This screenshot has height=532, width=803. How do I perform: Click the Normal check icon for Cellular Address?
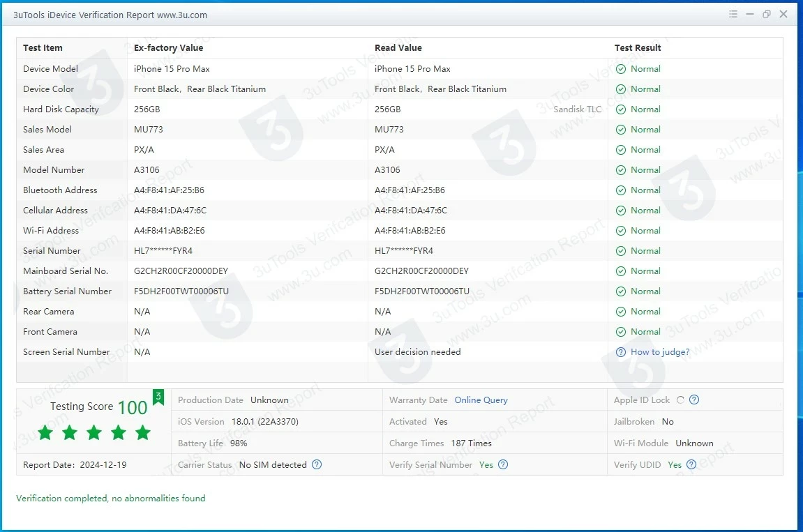point(621,211)
